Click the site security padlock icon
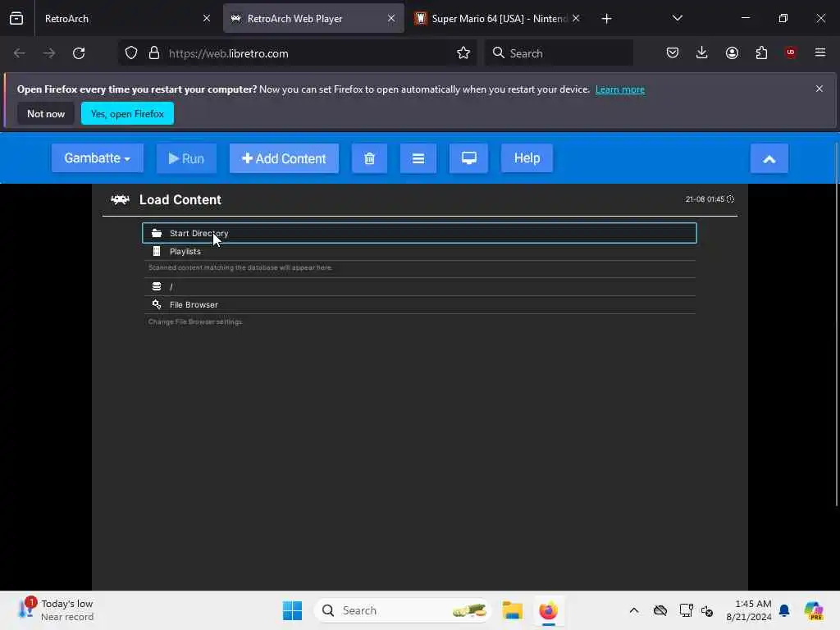Image resolution: width=840 pixels, height=630 pixels. [x=154, y=53]
